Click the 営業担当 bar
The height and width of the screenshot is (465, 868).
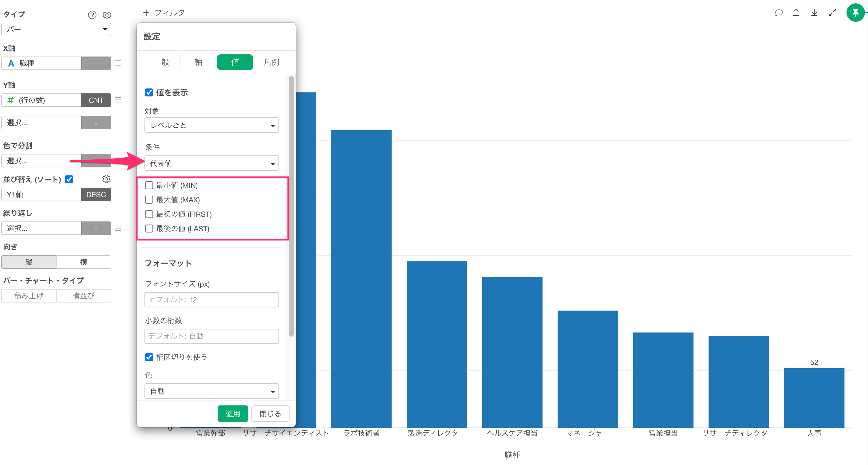pyautogui.click(x=663, y=380)
